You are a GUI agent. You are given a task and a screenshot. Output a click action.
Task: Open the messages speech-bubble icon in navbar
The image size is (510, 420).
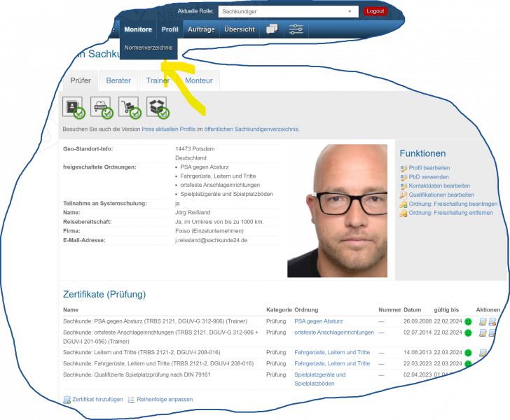tap(271, 29)
